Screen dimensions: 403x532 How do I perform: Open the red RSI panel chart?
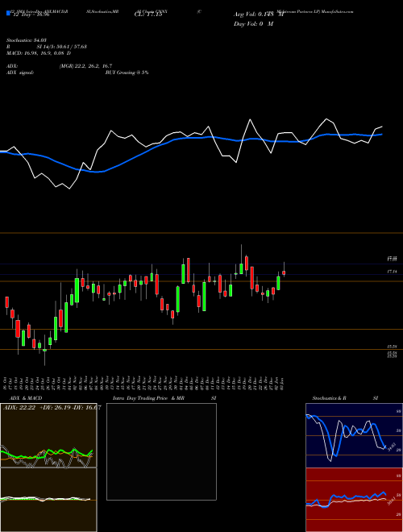[x=354, y=500]
